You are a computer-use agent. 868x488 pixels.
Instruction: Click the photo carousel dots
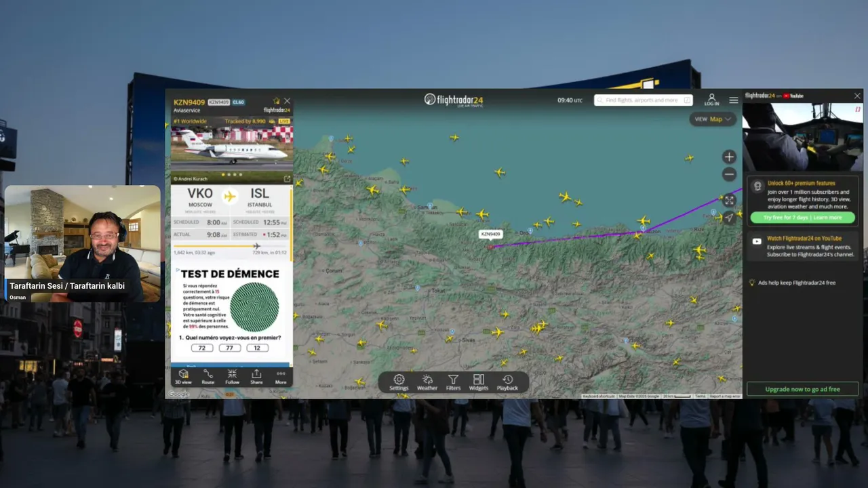[231, 174]
